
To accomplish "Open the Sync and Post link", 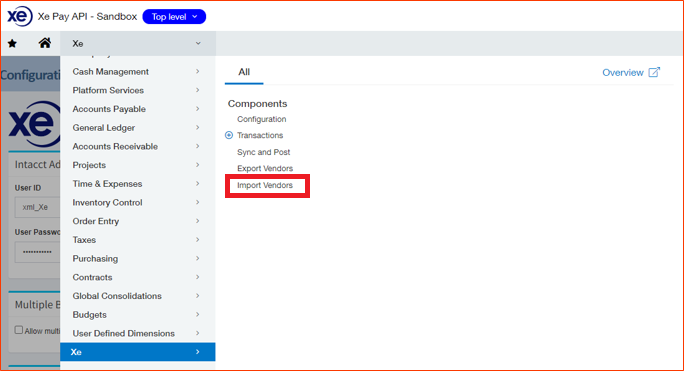I will (x=263, y=152).
